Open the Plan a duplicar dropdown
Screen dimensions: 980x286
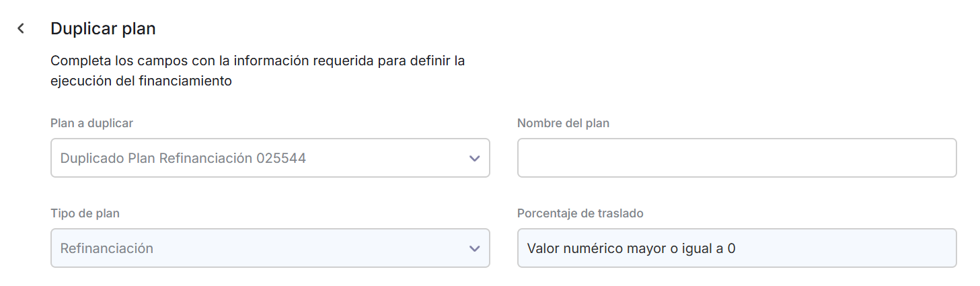270,158
